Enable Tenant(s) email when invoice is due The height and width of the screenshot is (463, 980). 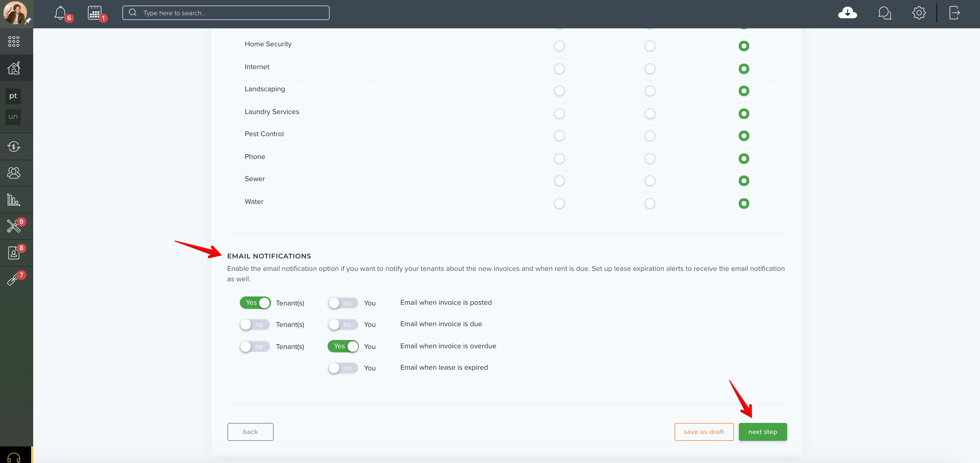(255, 324)
